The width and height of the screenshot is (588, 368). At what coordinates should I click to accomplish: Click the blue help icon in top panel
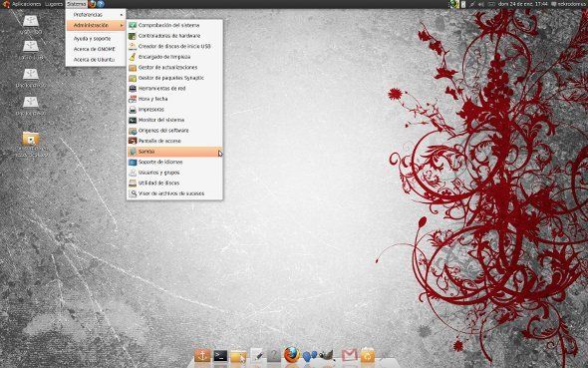(101, 4)
